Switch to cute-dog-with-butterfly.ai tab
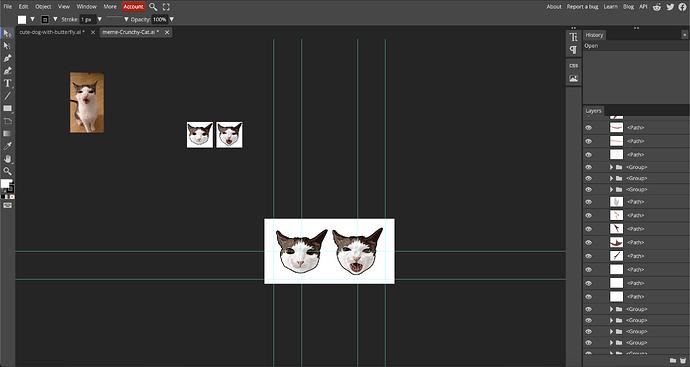The image size is (690, 367). [52, 32]
